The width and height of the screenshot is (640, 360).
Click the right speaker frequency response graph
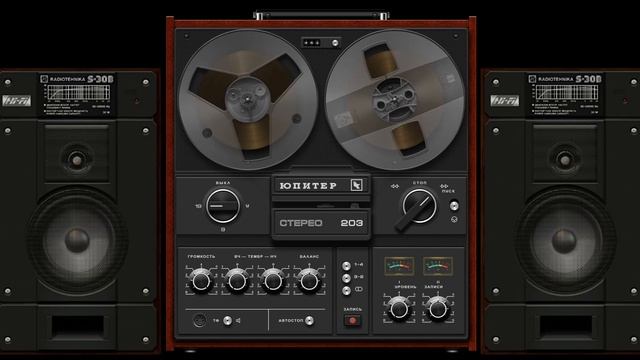[x=567, y=93]
